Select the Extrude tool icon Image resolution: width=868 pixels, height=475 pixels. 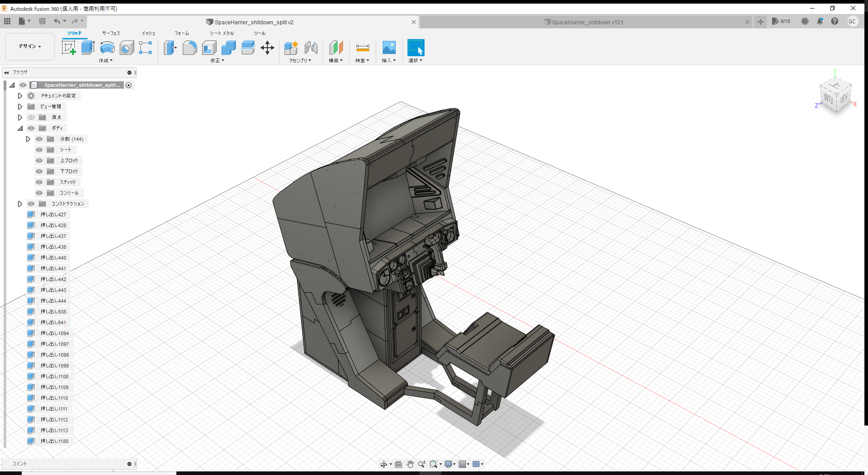(x=88, y=47)
